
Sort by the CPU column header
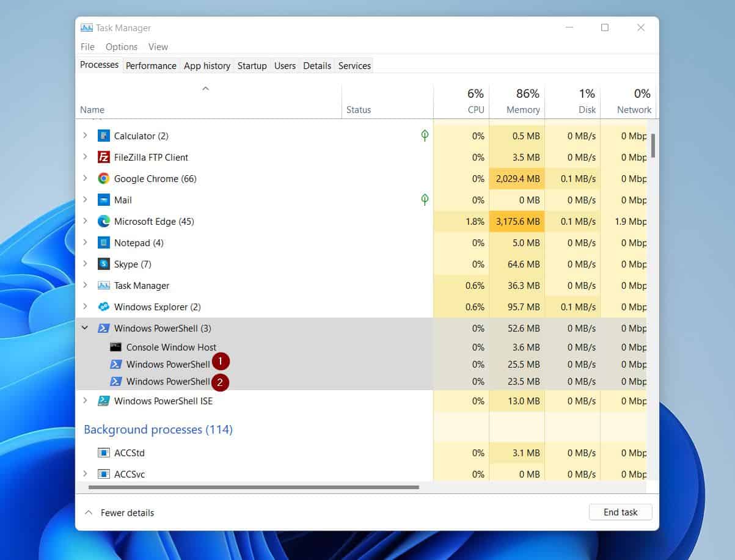coord(461,102)
